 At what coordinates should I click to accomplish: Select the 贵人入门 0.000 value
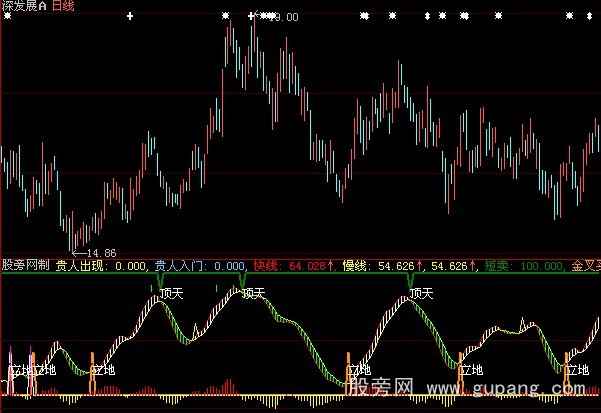199,266
